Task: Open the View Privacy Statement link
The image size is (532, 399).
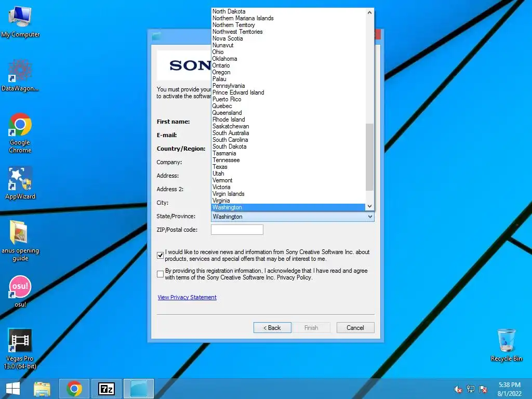Action: point(187,297)
